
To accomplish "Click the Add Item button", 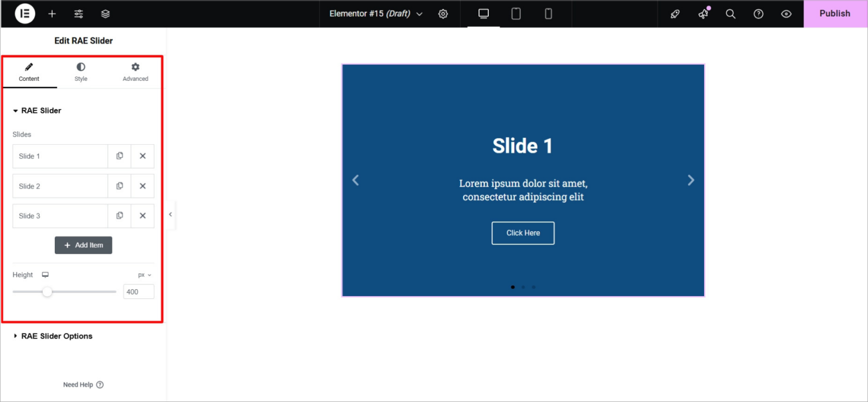I will click(84, 245).
